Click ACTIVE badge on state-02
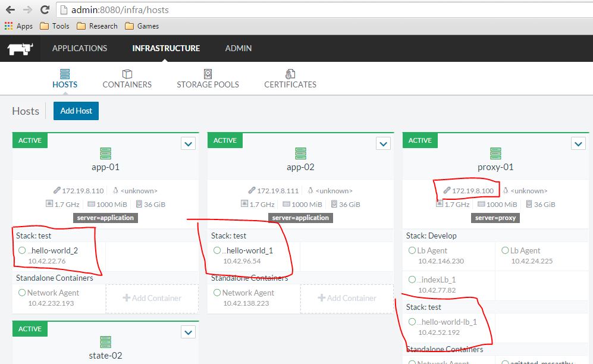Image resolution: width=593 pixels, height=364 pixels. 30,329
